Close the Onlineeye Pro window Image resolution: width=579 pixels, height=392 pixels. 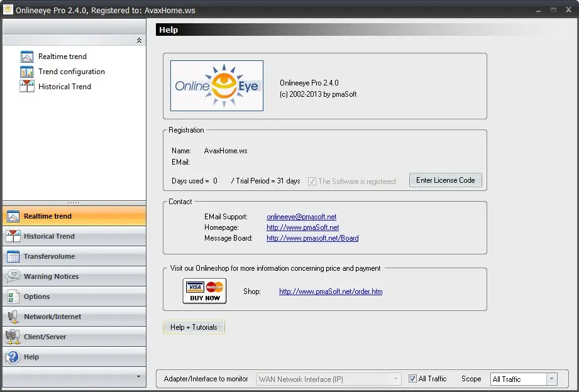click(569, 10)
